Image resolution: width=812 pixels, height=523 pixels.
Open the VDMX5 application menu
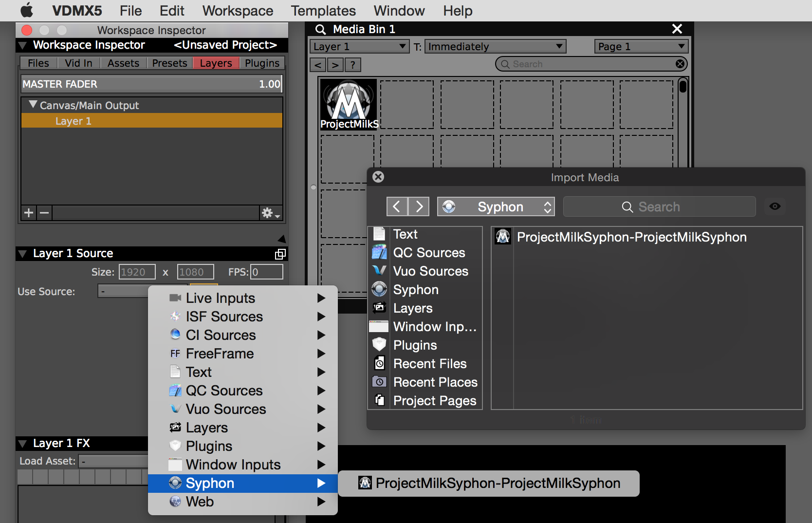pyautogui.click(x=77, y=10)
